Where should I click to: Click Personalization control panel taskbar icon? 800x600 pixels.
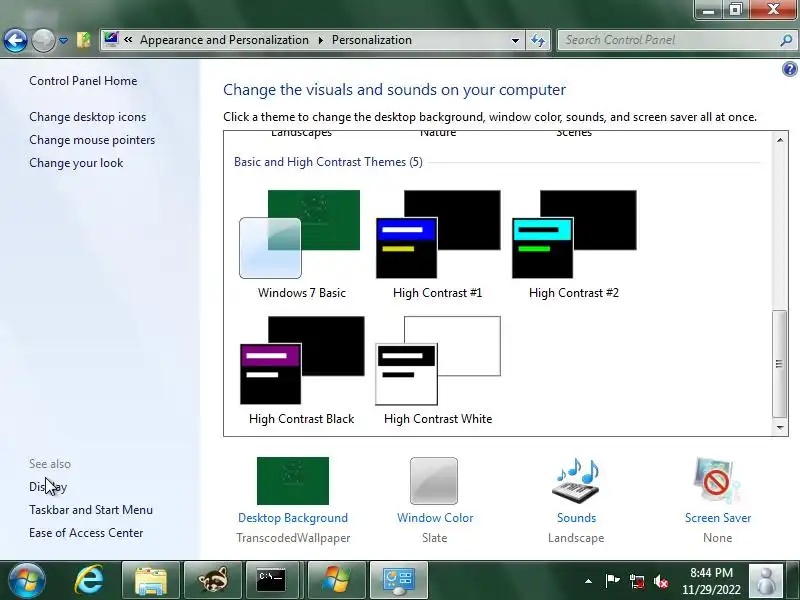point(398,580)
